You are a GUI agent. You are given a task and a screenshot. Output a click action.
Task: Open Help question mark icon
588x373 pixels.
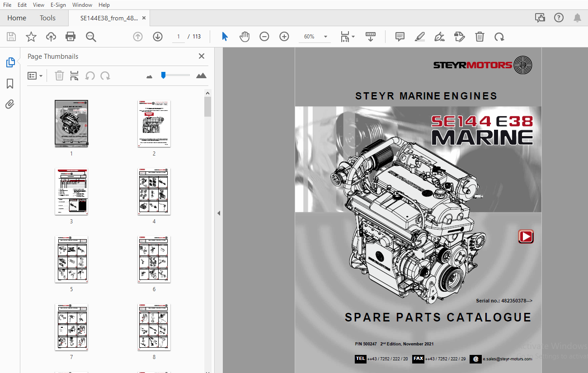[x=559, y=18]
